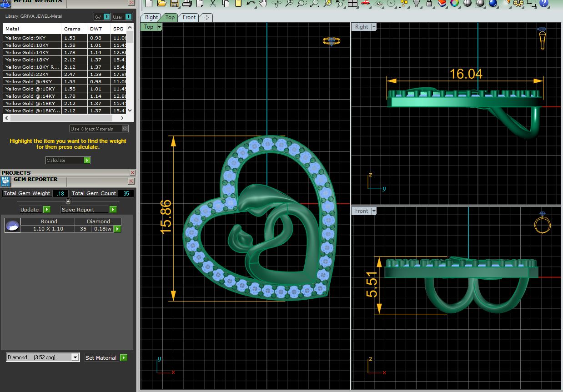Click the Dimension tool icon
563x392 pixels.
(531, 3)
